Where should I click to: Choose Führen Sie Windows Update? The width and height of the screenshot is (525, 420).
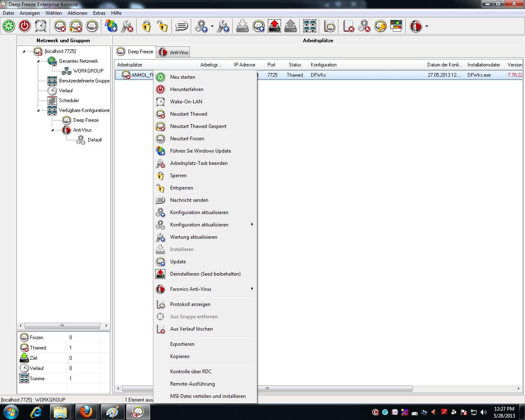point(205,151)
